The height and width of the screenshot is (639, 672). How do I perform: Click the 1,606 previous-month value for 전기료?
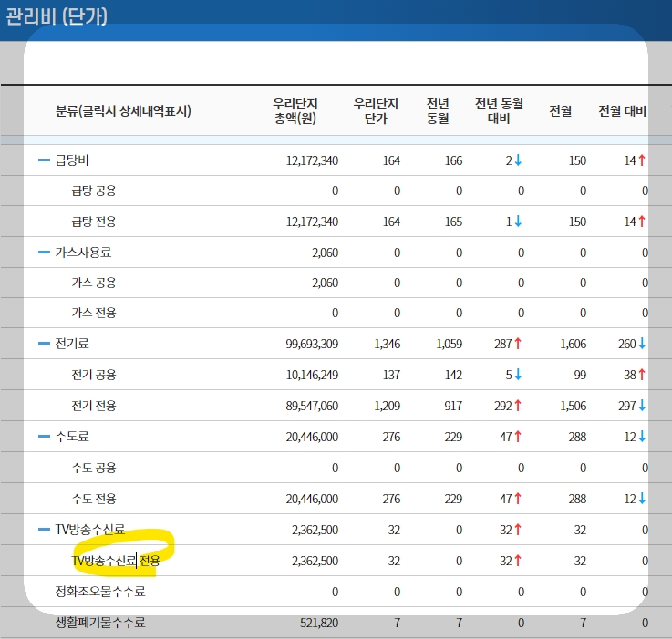[574, 344]
